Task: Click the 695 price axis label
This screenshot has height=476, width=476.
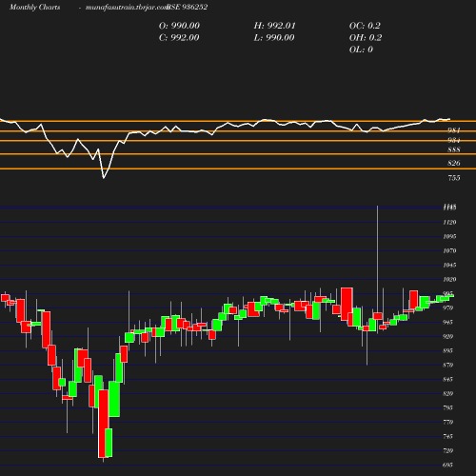Action: 447,465
